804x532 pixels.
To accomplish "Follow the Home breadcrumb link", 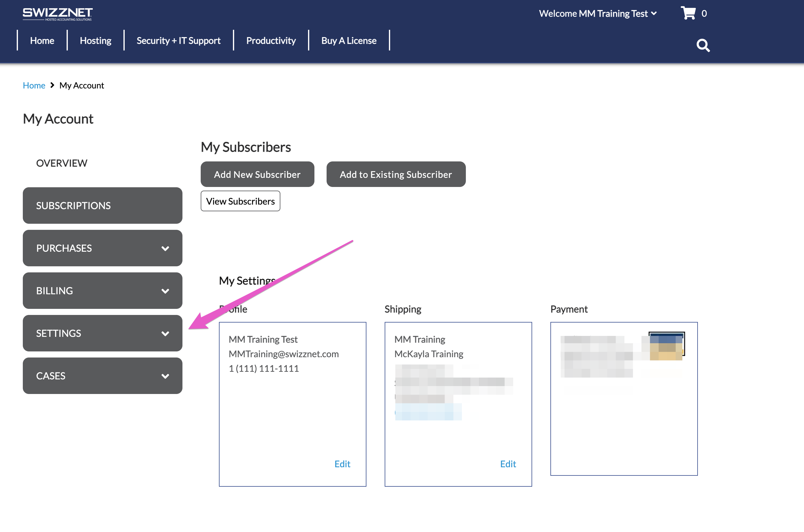I will tap(34, 85).
